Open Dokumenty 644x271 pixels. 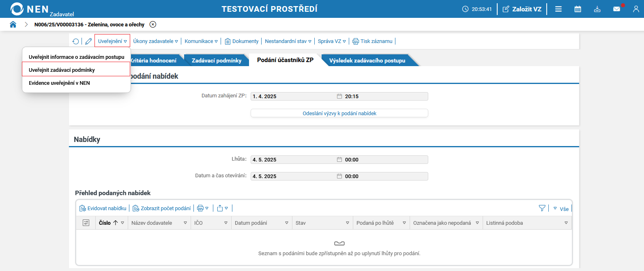point(242,41)
